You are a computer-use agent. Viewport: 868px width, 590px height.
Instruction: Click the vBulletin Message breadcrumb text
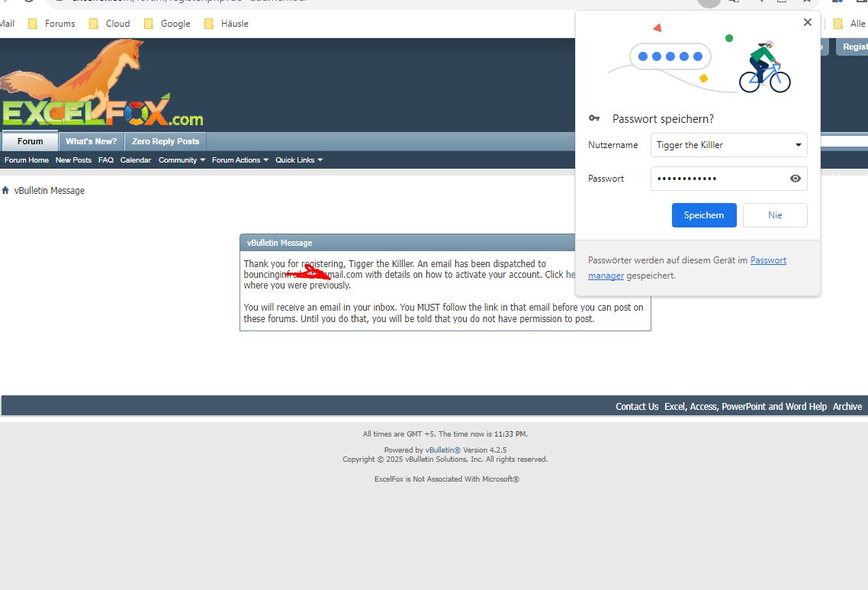[50, 191]
